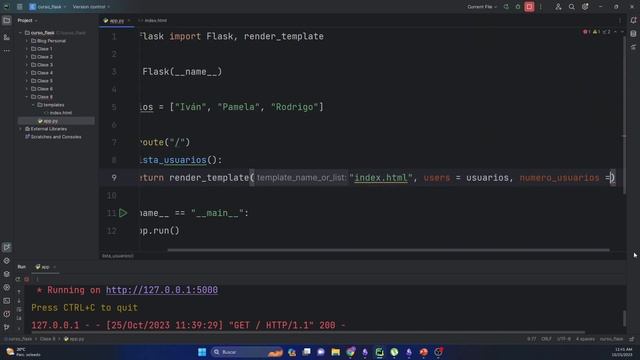Click the weather widget in taskbar
Viewport: 640px width, 360px height.
coord(24,352)
